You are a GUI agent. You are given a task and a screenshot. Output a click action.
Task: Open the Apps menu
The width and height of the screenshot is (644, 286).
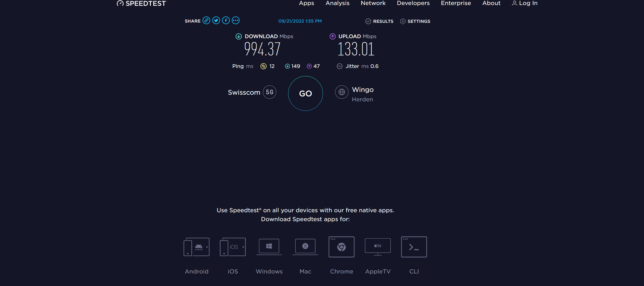coord(307,3)
